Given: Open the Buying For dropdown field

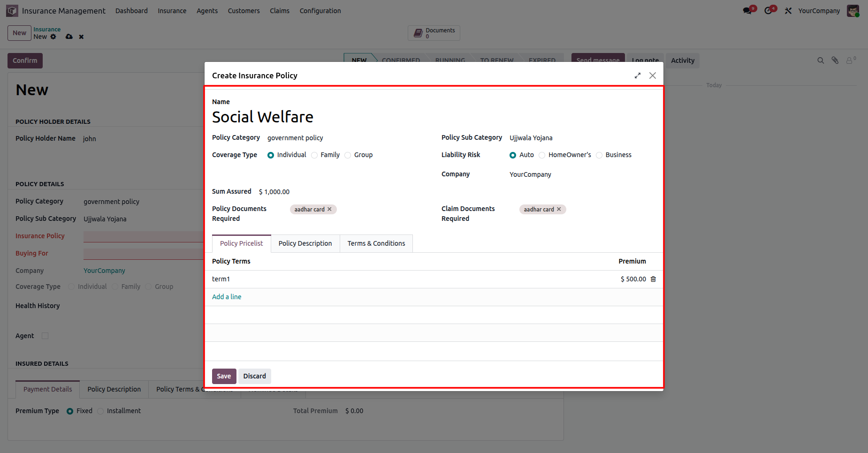Looking at the screenshot, I should click(143, 254).
